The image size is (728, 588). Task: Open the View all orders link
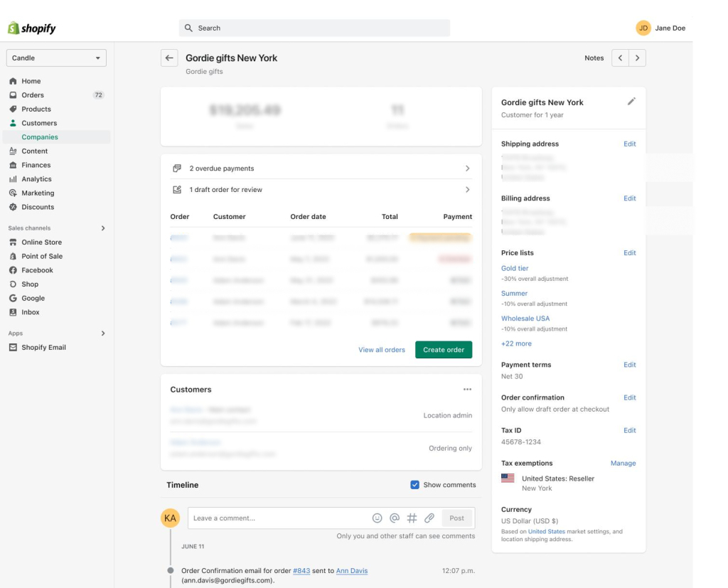(x=381, y=349)
